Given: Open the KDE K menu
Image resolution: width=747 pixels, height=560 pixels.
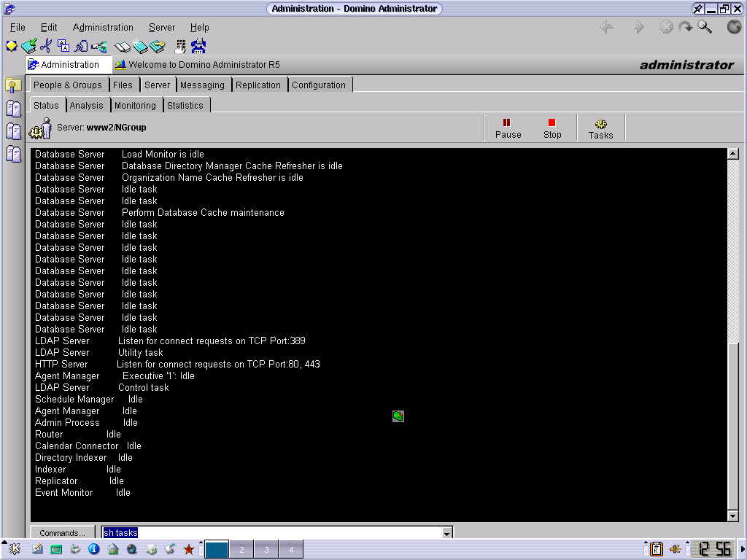Looking at the screenshot, I should [x=15, y=550].
